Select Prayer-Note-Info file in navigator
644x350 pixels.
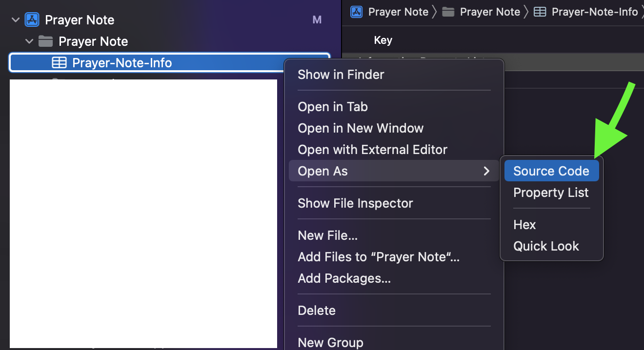(170, 63)
